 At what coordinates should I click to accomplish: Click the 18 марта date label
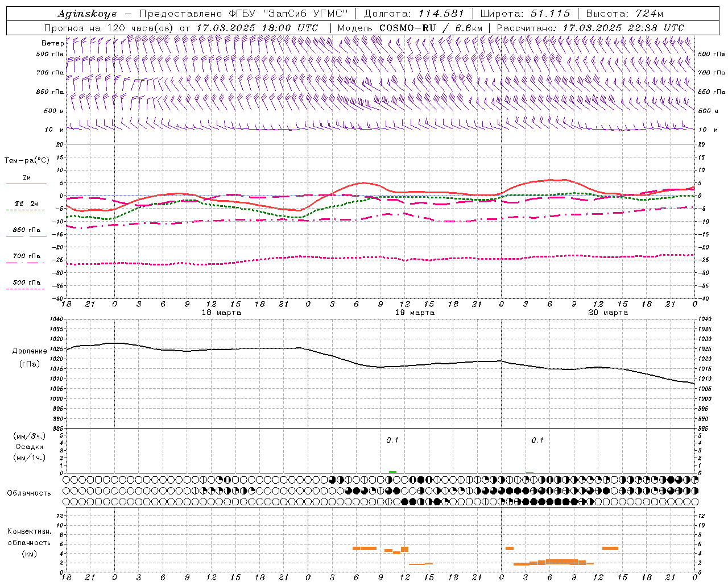click(221, 313)
